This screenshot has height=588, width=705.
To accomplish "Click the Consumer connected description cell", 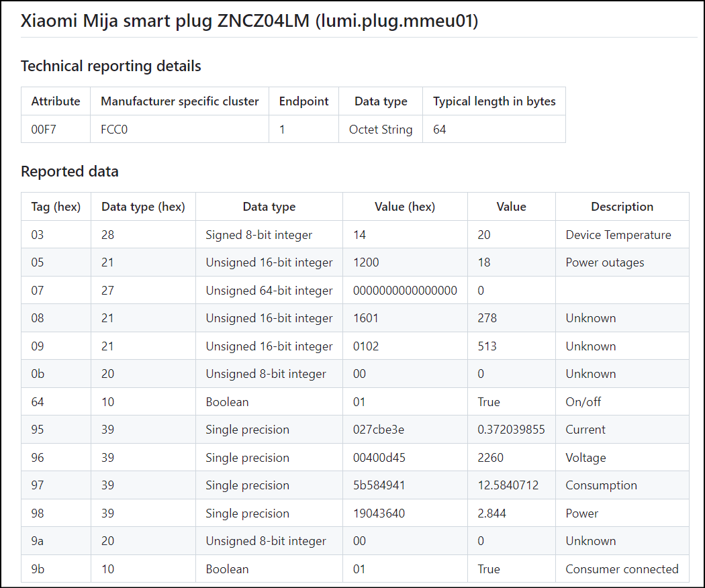I will [x=622, y=569].
